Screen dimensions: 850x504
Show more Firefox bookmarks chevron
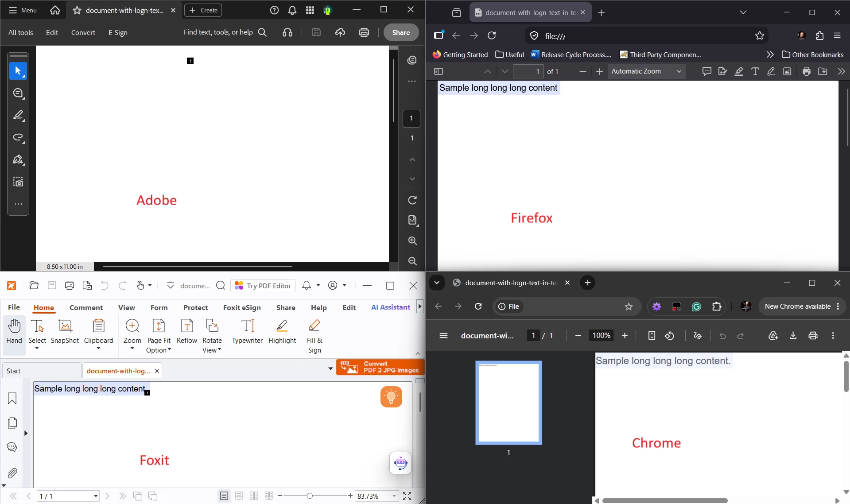770,54
